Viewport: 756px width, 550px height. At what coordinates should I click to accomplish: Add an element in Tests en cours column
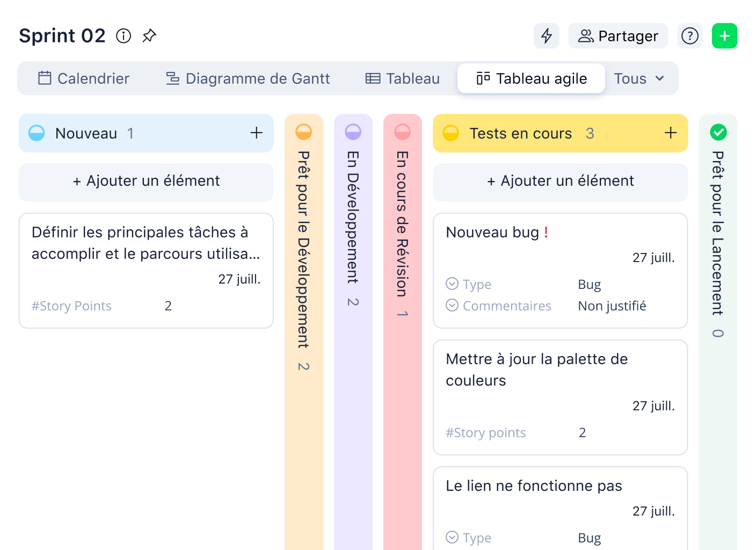point(560,183)
